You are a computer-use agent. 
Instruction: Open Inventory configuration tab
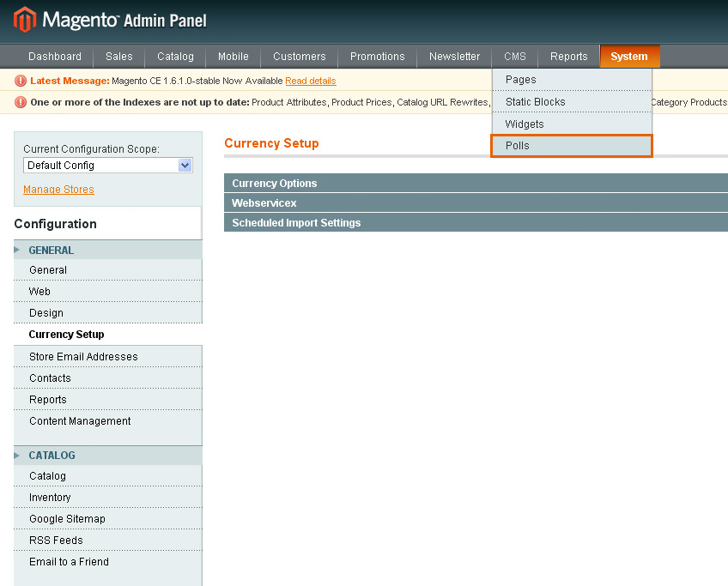108,497
